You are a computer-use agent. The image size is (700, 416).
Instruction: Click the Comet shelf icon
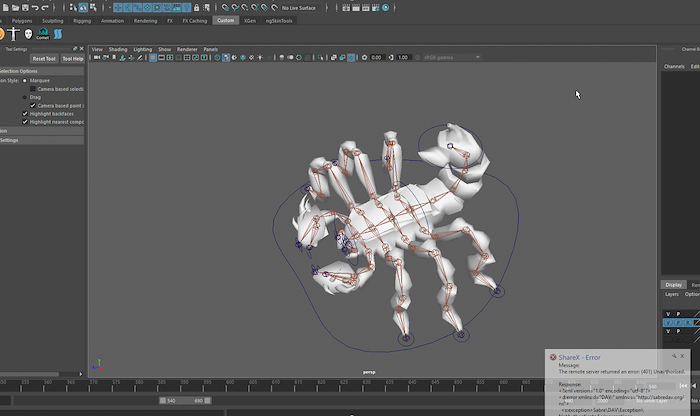(x=43, y=34)
